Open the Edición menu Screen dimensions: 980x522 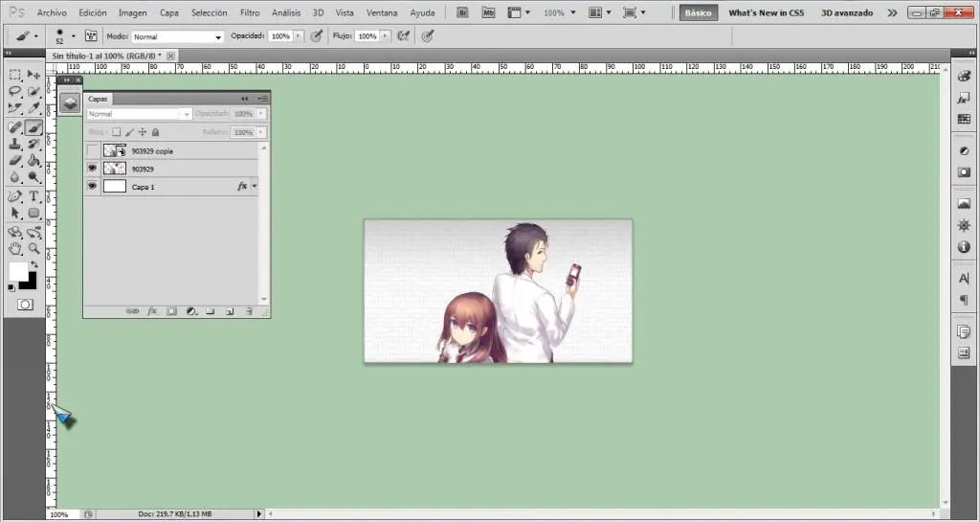click(x=93, y=12)
